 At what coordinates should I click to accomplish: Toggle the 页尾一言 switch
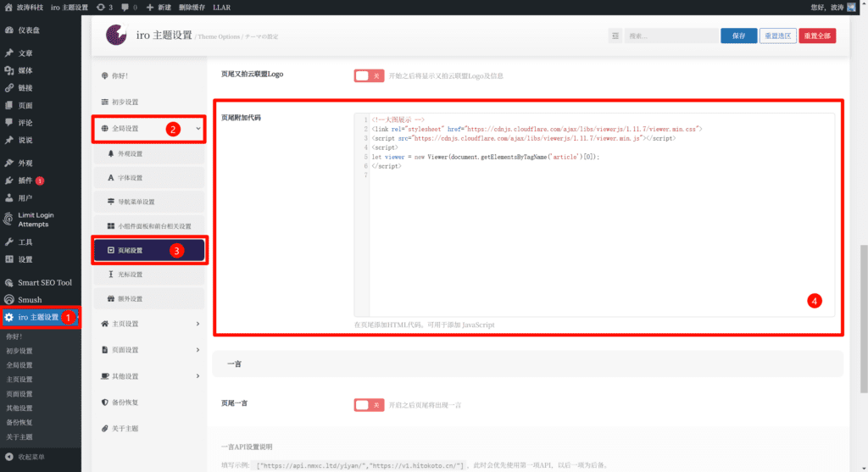pyautogui.click(x=369, y=405)
